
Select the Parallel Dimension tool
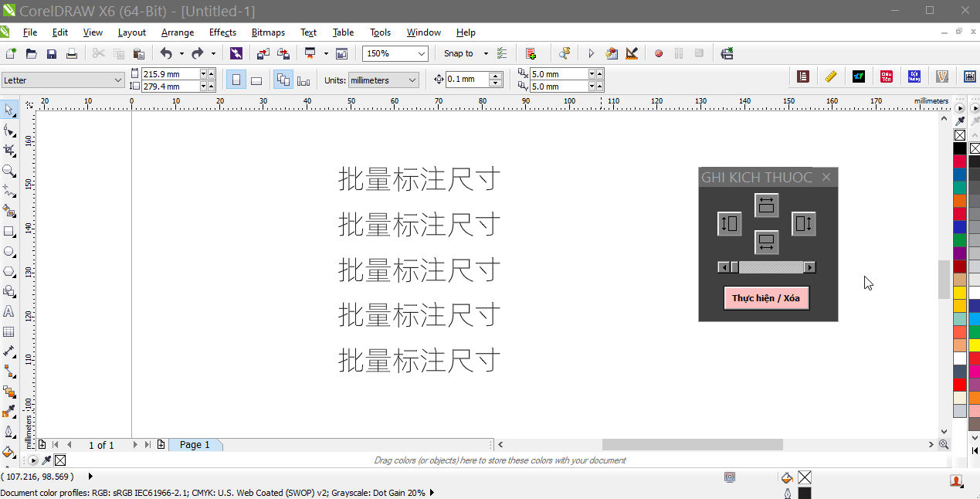pyautogui.click(x=9, y=351)
